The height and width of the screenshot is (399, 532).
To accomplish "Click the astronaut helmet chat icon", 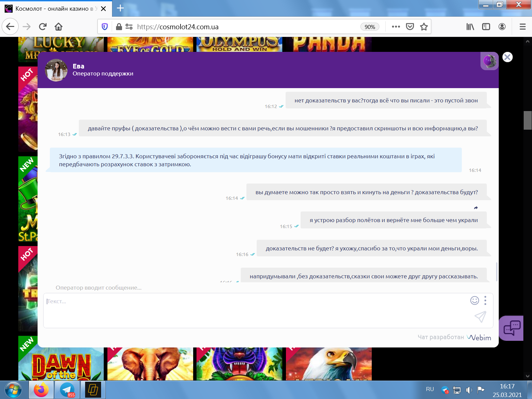I will 489,61.
